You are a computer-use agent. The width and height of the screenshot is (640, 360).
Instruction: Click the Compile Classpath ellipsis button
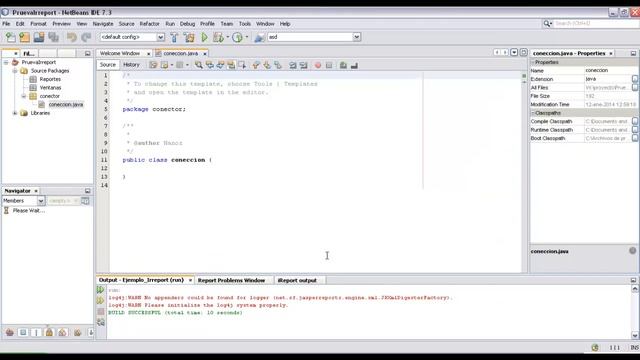tap(635, 122)
